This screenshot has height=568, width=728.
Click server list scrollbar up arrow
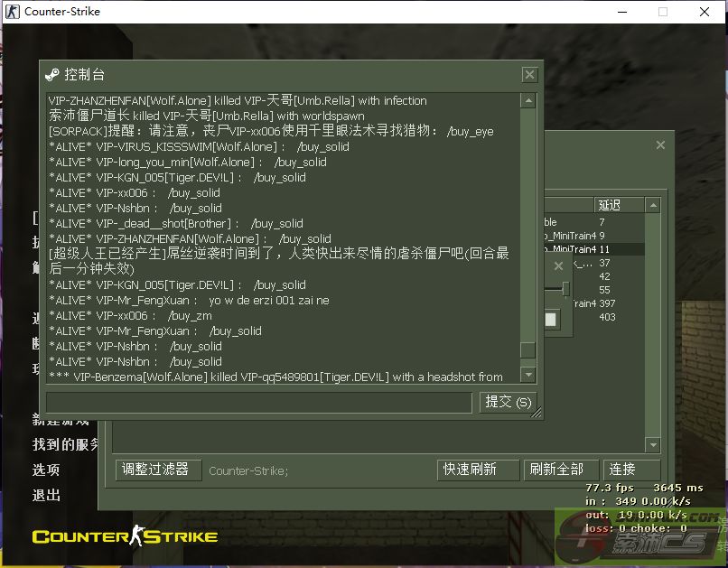pos(653,205)
